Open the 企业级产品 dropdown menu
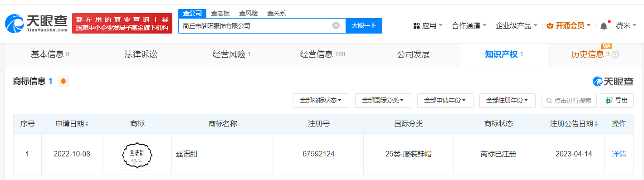This screenshot has height=180, width=644. coord(517,26)
